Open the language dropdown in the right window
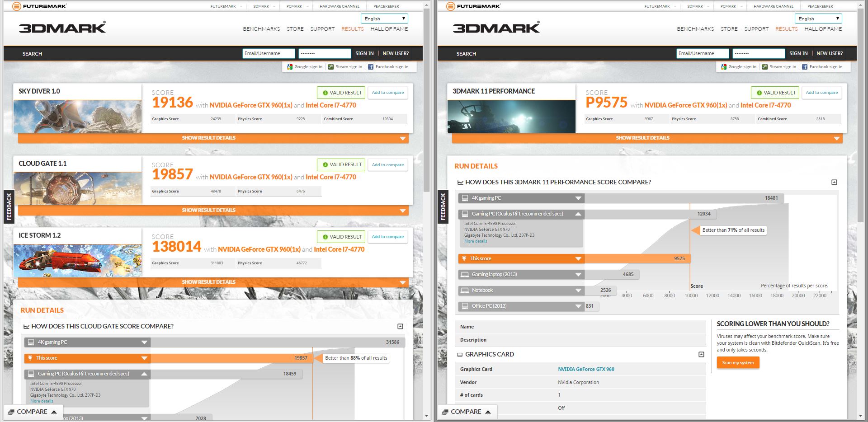 [818, 19]
